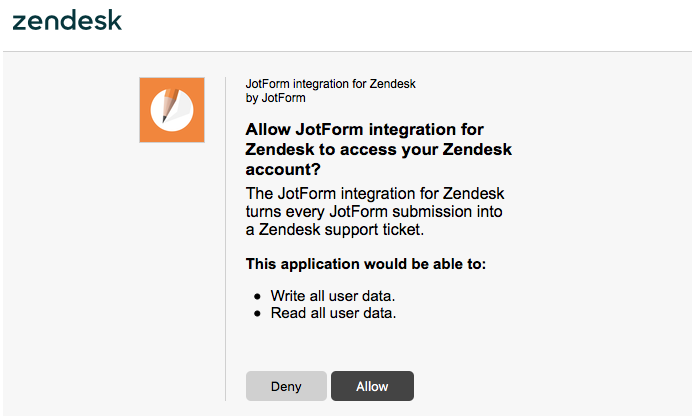Select the 'Write all user data.' permission
Image resolution: width=695 pixels, height=416 pixels.
(333, 297)
